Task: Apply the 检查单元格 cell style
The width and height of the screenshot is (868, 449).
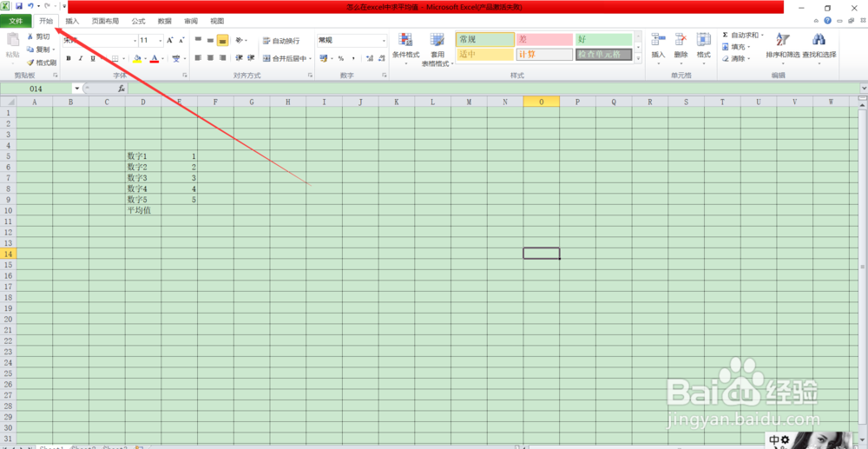Action: [604, 55]
